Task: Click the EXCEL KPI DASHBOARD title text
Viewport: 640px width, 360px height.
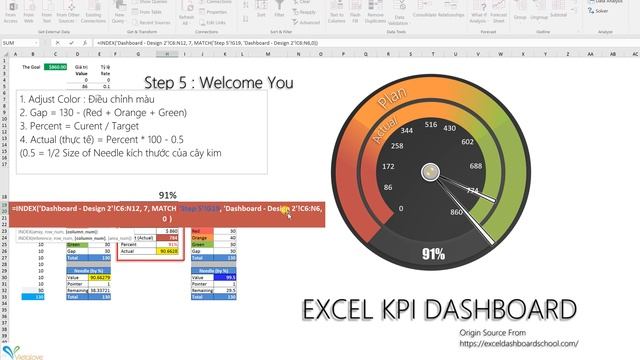Action: coord(439,309)
